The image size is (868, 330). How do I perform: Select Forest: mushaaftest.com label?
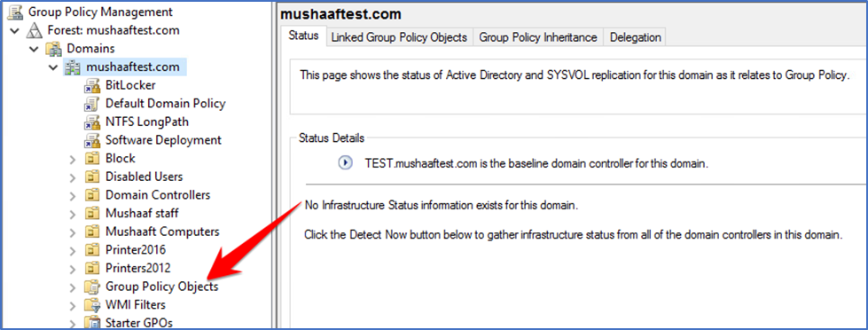(113, 30)
